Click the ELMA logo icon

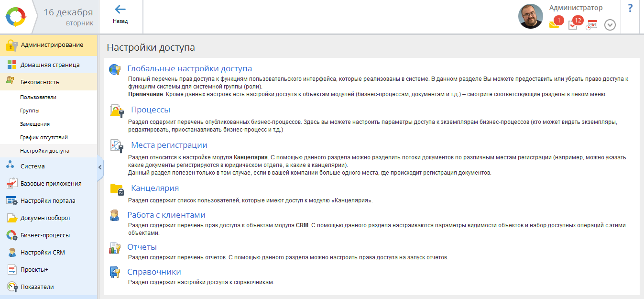(x=16, y=17)
